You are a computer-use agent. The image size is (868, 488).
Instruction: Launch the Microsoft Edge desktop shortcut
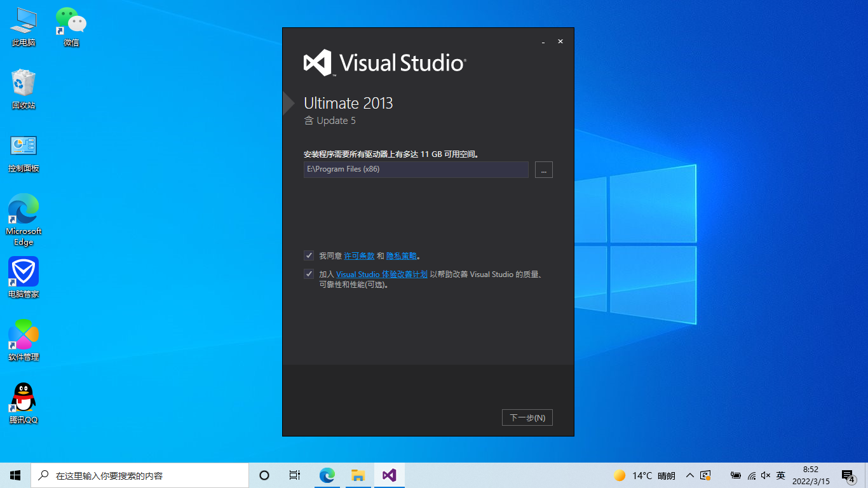24,220
